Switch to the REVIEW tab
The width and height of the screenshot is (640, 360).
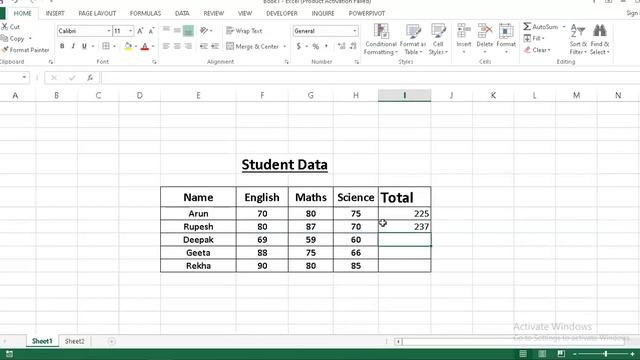[x=213, y=13]
